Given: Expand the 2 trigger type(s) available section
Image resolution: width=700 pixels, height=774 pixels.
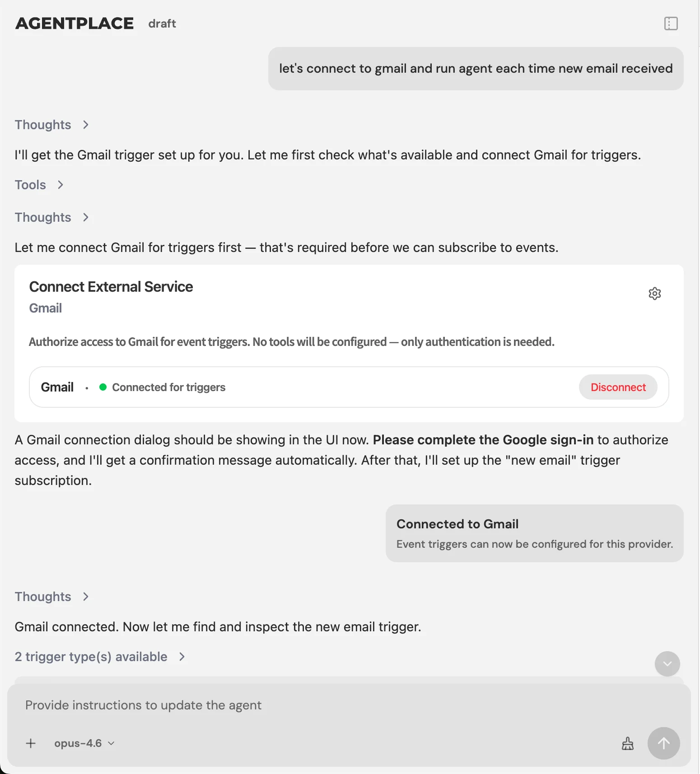Looking at the screenshot, I should pyautogui.click(x=100, y=657).
